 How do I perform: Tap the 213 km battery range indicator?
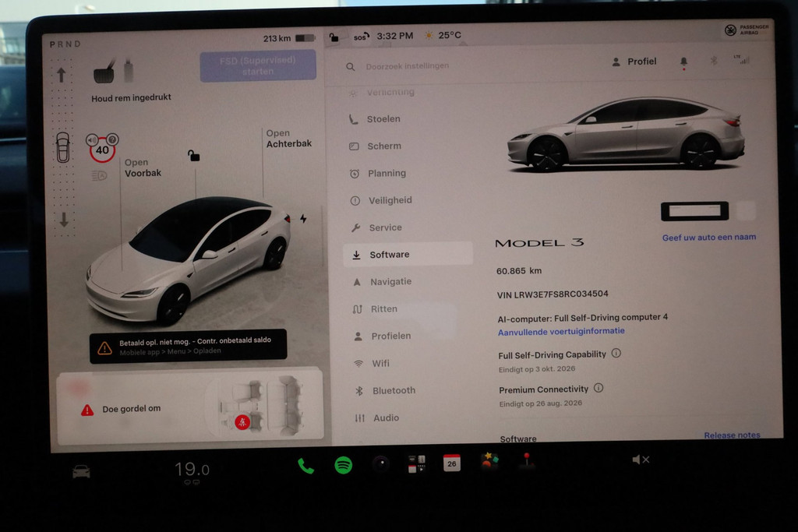pyautogui.click(x=288, y=38)
